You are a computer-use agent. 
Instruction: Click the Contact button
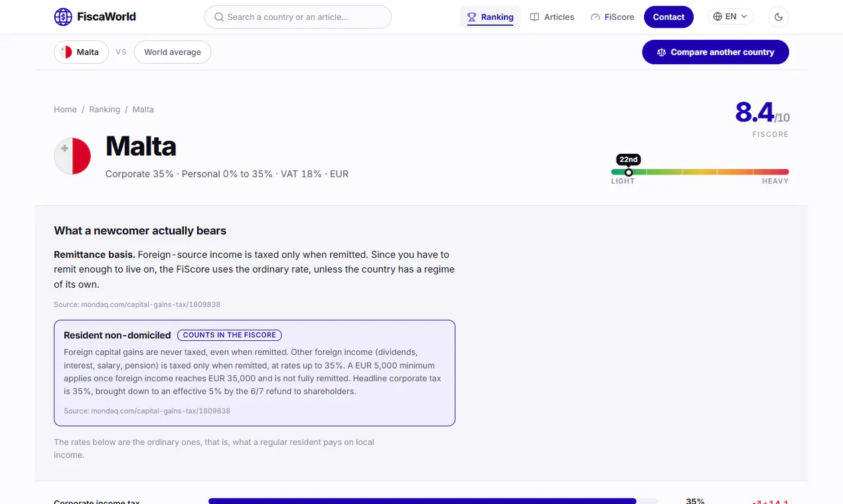[668, 17]
